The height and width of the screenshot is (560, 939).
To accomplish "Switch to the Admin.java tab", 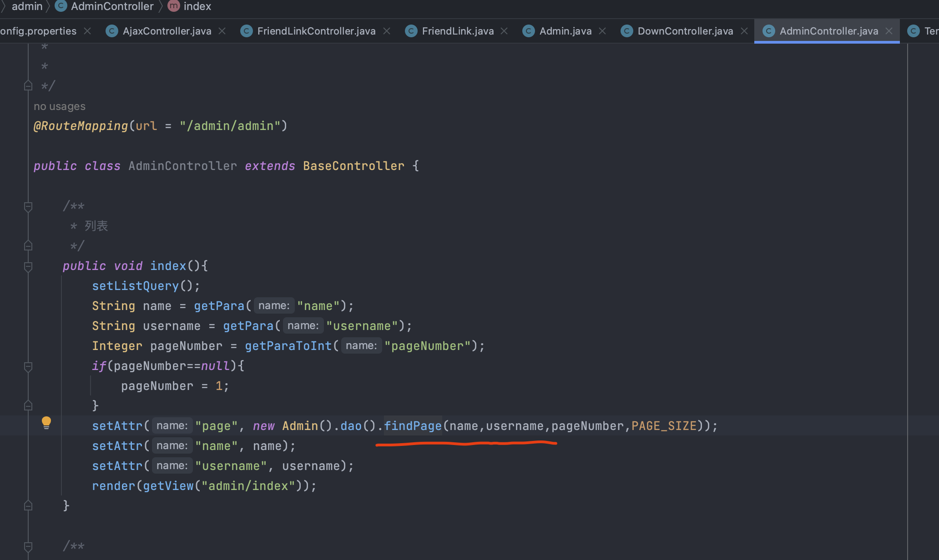I will point(565,31).
